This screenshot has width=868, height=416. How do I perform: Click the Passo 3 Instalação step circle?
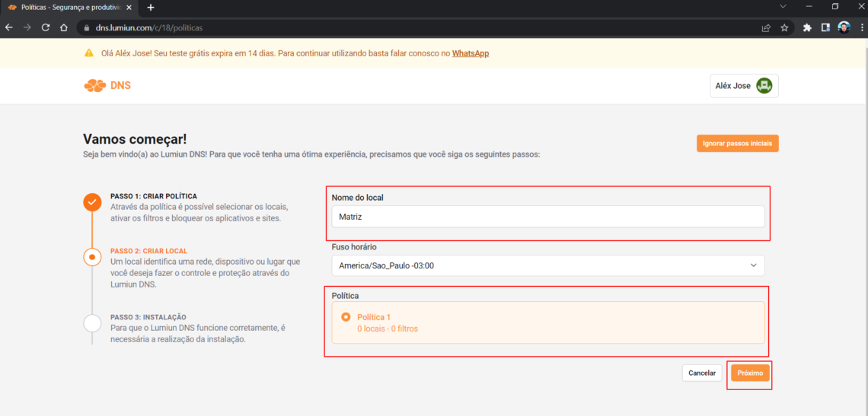coord(92,323)
